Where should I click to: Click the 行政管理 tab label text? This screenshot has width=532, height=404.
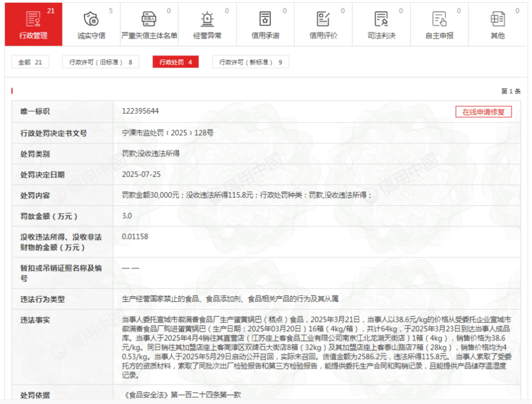click(33, 36)
